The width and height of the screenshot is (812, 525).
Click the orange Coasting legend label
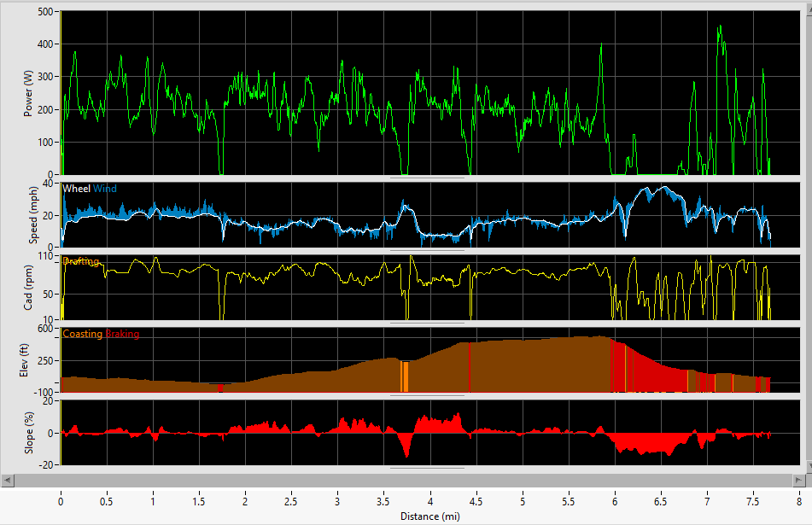(83, 334)
